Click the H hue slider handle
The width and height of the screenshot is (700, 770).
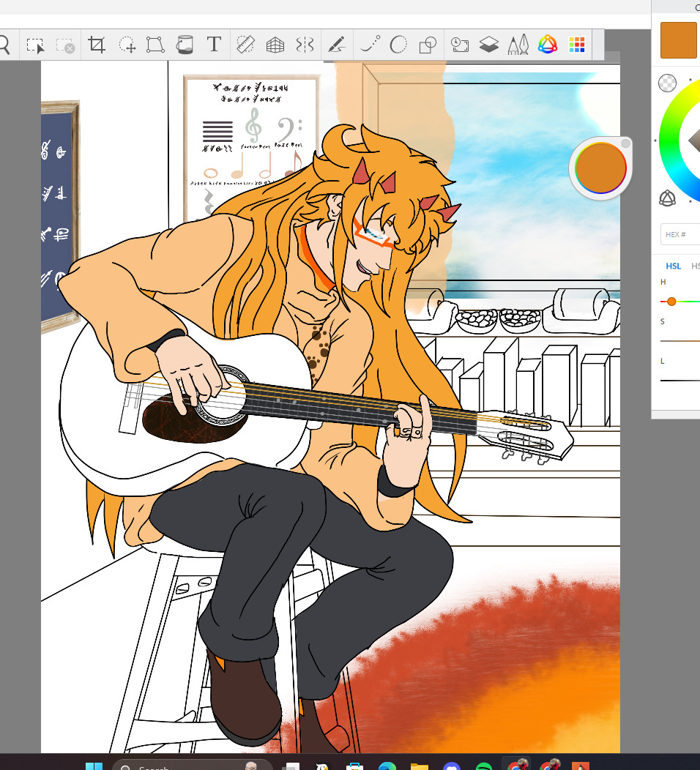tap(671, 302)
